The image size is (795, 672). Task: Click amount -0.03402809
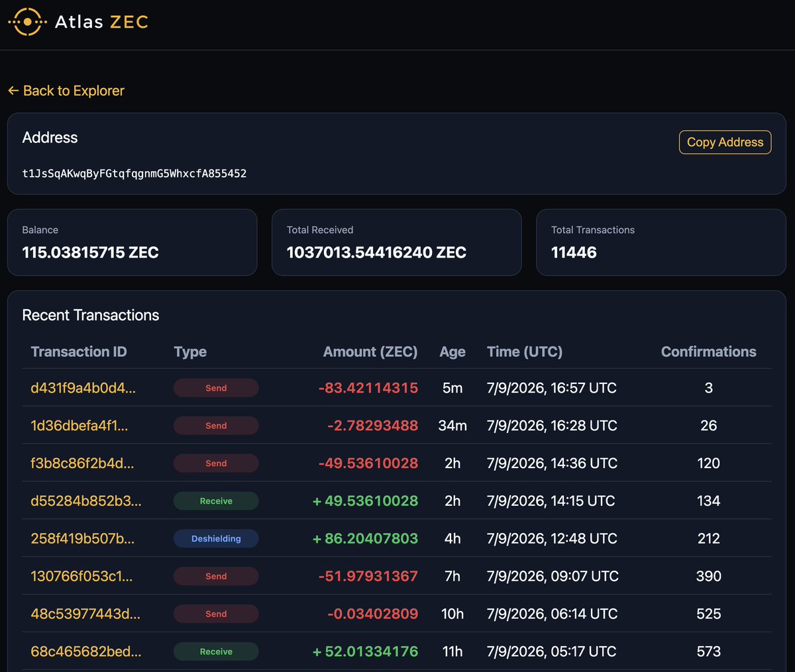[373, 614]
